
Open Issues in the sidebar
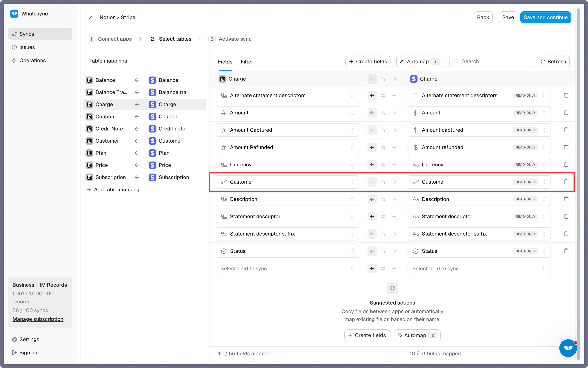pos(40,47)
